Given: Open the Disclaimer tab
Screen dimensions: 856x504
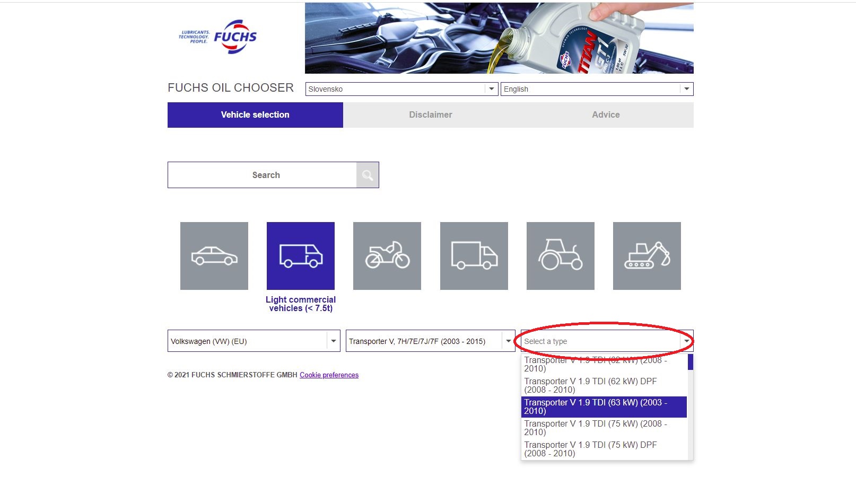Looking at the screenshot, I should point(431,114).
